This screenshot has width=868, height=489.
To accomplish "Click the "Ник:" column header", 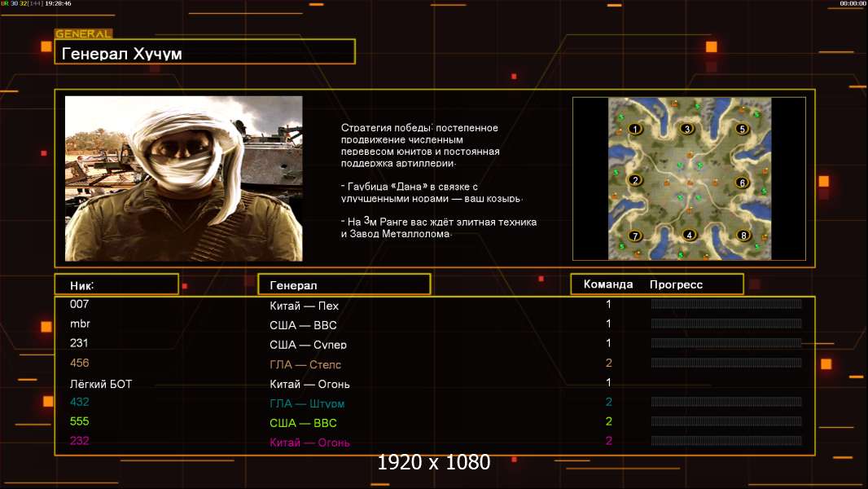I will point(116,284).
